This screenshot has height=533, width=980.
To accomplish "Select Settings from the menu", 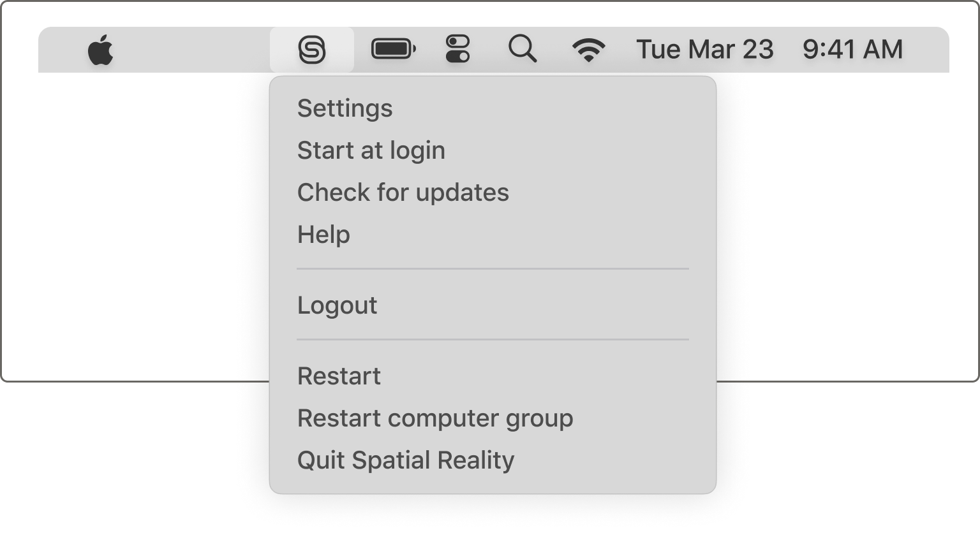I will [x=345, y=108].
